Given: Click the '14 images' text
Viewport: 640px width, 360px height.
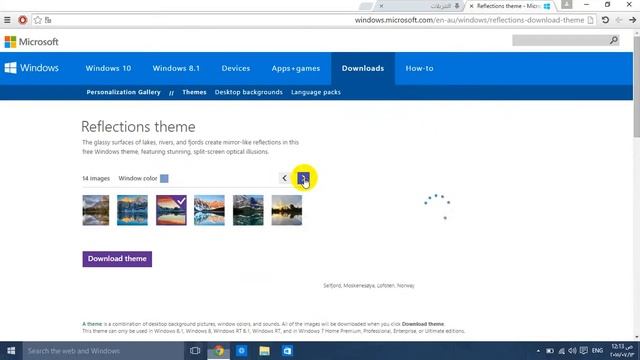Looking at the screenshot, I should (96, 178).
